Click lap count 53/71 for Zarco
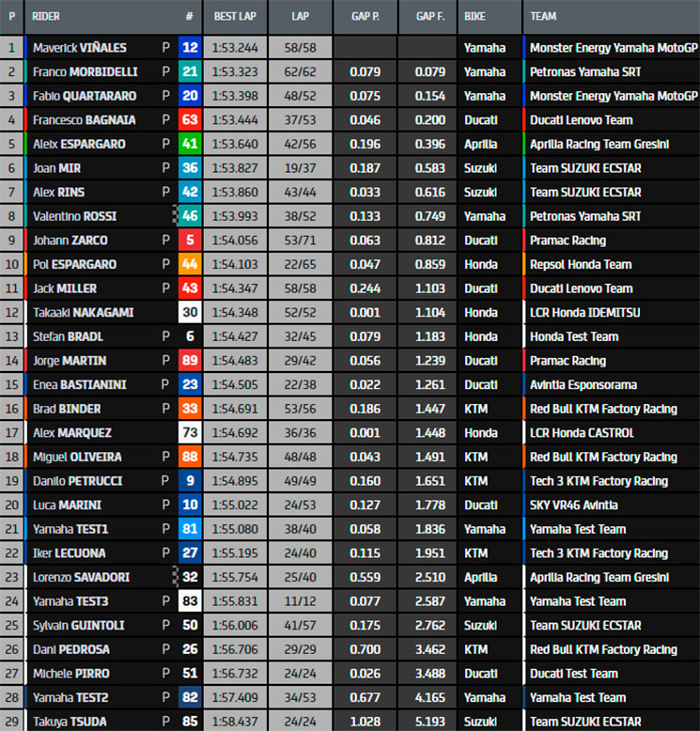The width and height of the screenshot is (700, 731). pyautogui.click(x=301, y=241)
